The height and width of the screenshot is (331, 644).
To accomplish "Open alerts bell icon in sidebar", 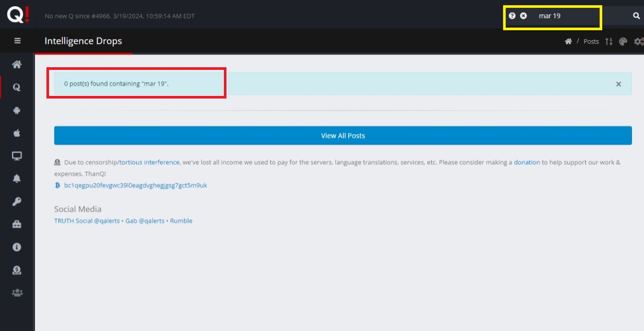I will [17, 179].
